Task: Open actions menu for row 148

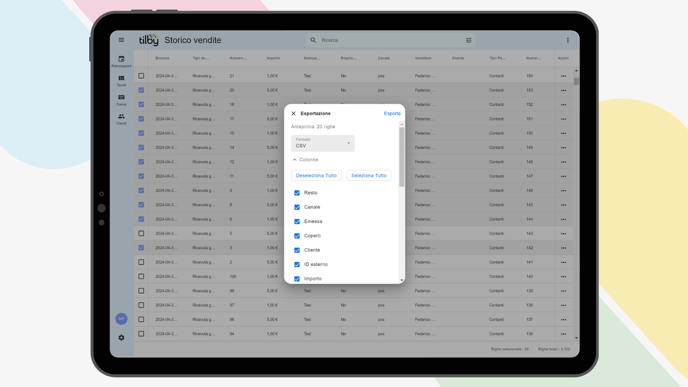Action: point(563,162)
